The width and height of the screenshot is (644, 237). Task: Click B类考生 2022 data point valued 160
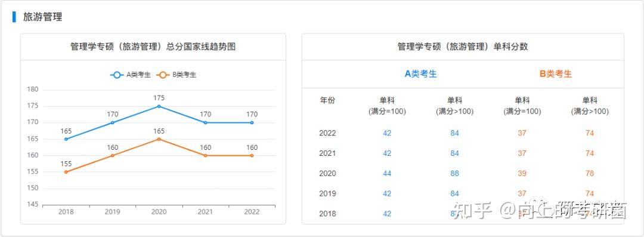(252, 156)
